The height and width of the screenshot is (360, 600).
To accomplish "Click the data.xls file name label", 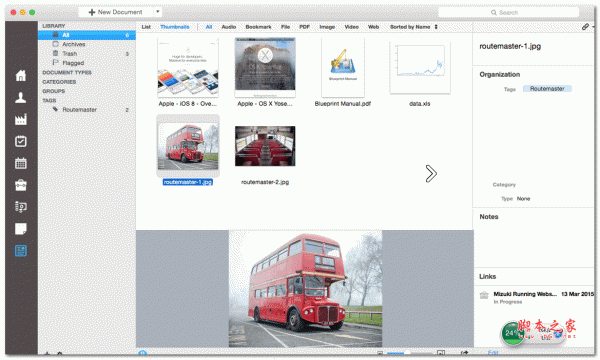I will coord(420,104).
